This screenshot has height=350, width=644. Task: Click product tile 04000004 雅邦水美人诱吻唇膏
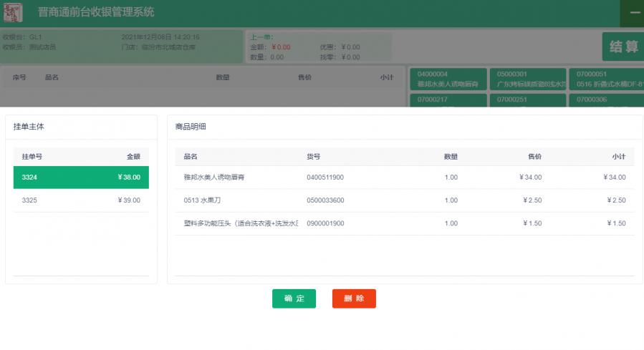[x=448, y=79]
